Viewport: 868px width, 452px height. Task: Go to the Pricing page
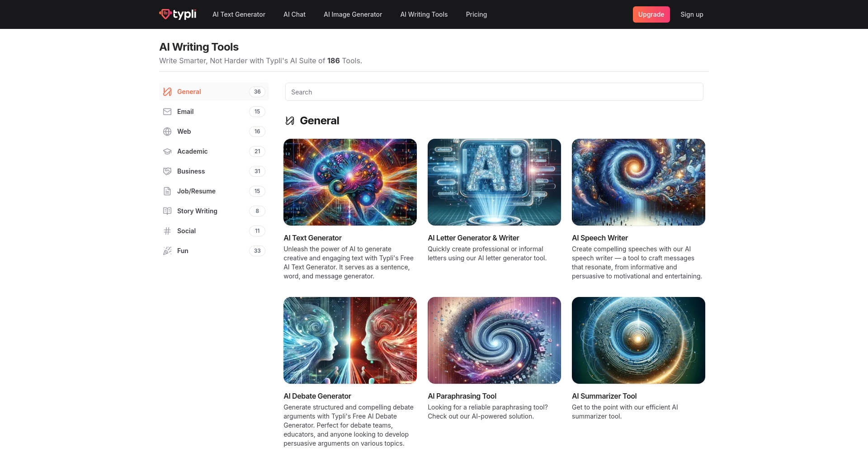pos(476,14)
